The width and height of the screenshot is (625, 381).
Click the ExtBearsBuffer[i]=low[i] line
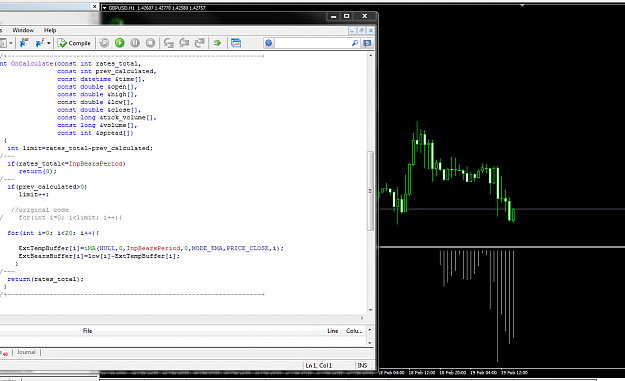point(99,256)
